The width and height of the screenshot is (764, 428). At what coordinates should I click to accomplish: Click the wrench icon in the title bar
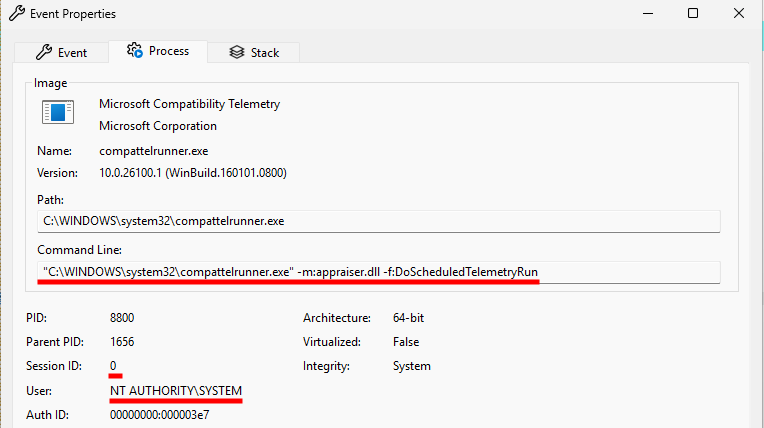coord(17,13)
